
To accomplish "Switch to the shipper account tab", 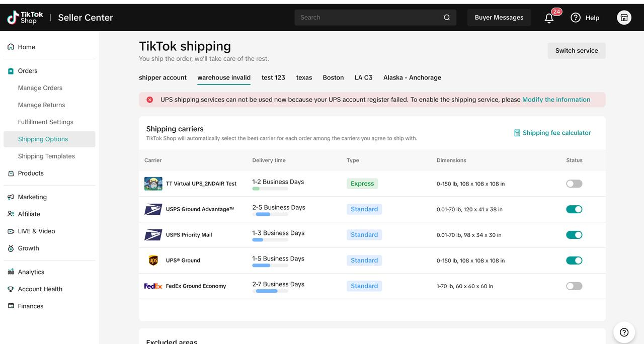I will (x=163, y=77).
